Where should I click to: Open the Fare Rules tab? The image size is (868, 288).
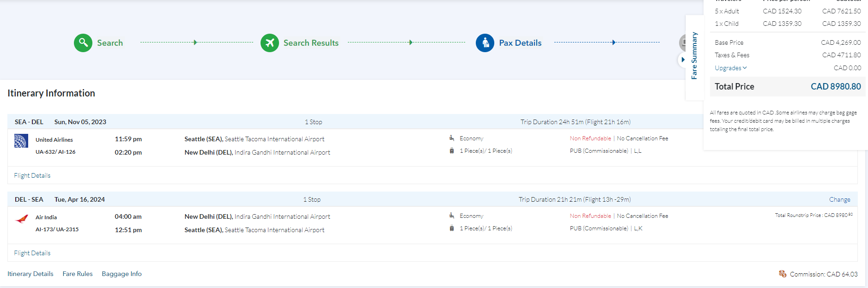point(78,274)
